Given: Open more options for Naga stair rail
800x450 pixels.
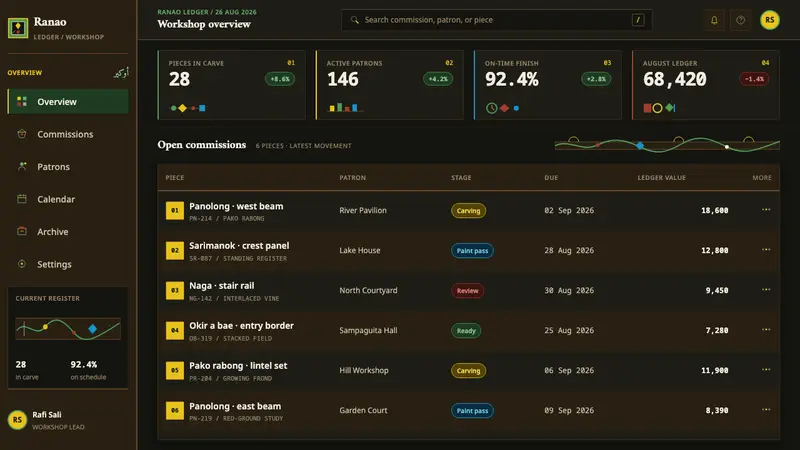Looking at the screenshot, I should coord(766,289).
